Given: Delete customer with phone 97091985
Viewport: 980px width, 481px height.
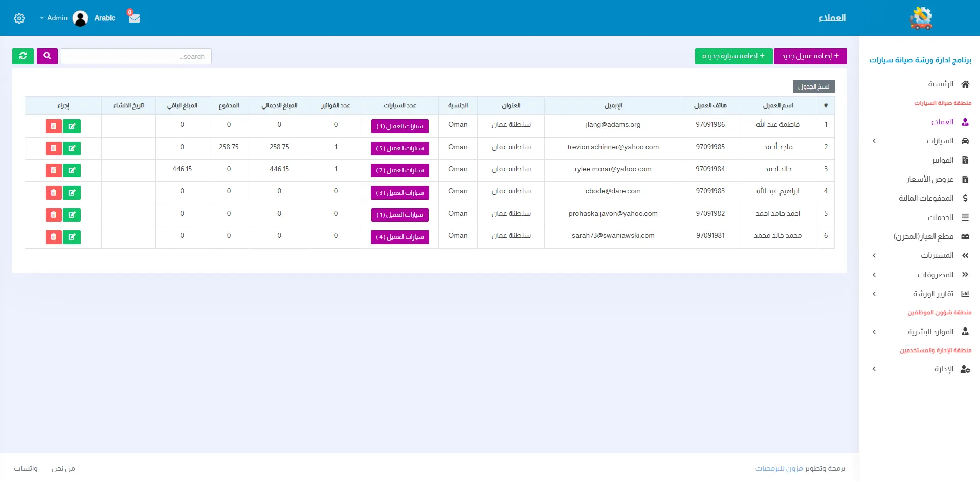Looking at the screenshot, I should [54, 148].
